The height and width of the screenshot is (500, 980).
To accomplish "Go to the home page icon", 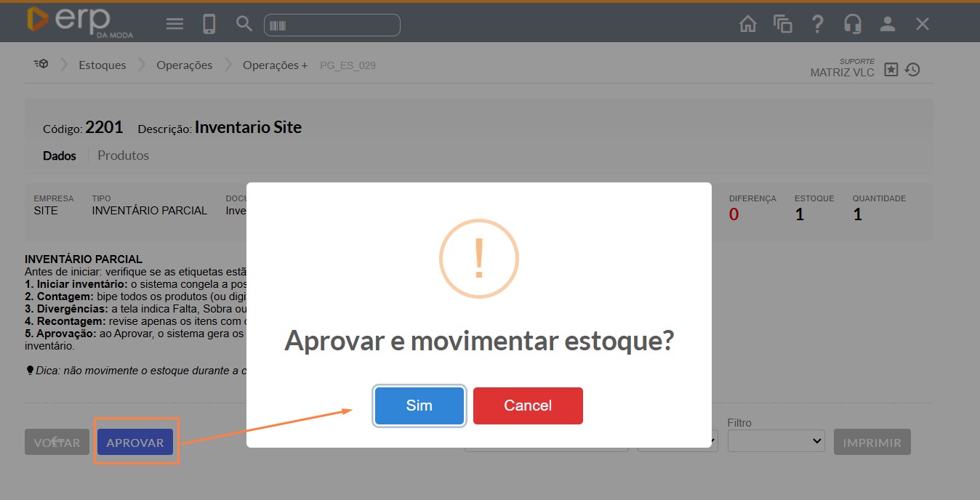I will pos(747,24).
